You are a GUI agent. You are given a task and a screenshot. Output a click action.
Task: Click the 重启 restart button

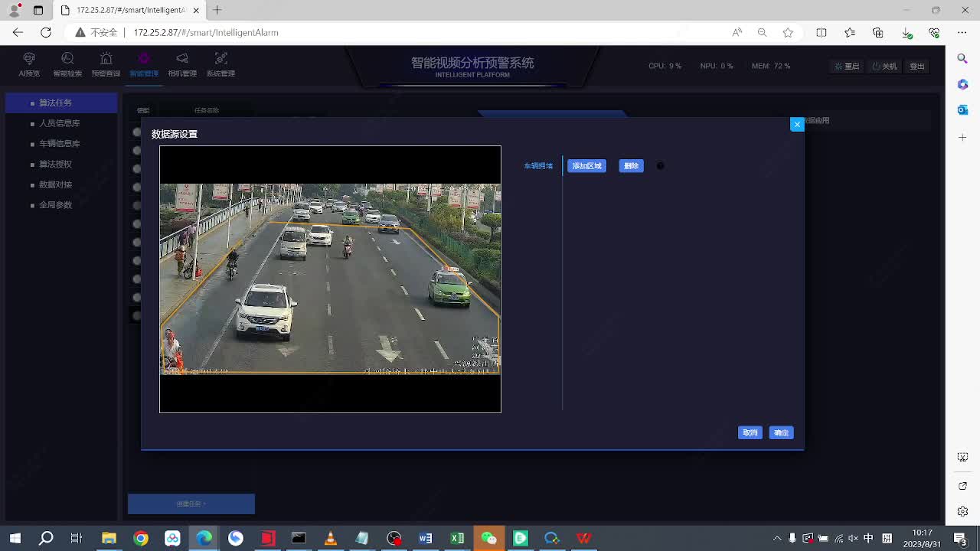pyautogui.click(x=848, y=67)
